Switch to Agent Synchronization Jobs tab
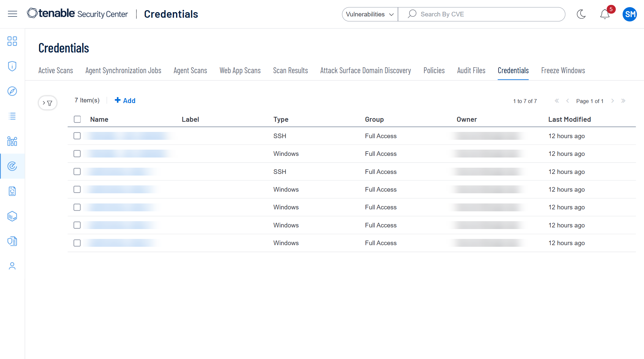The height and width of the screenshot is (359, 644). (x=123, y=71)
